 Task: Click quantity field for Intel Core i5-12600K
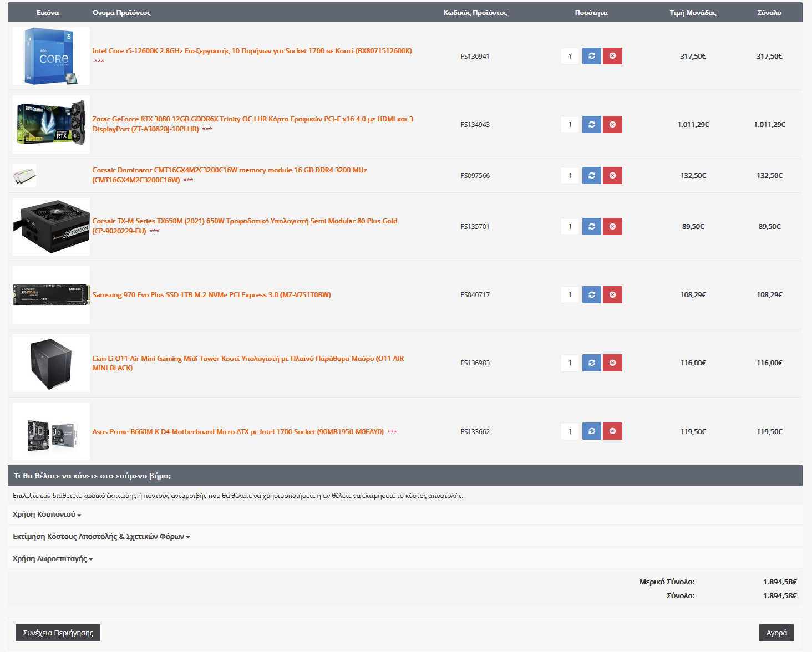click(x=570, y=56)
